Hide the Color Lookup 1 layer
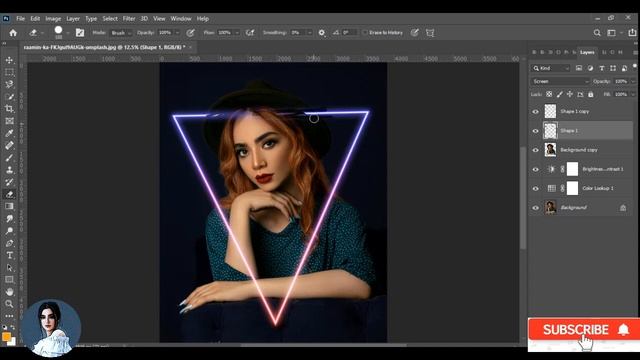640x360 pixels. tap(536, 189)
